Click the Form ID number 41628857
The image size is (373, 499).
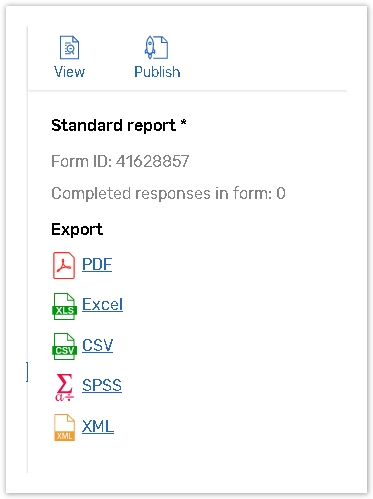coord(152,161)
